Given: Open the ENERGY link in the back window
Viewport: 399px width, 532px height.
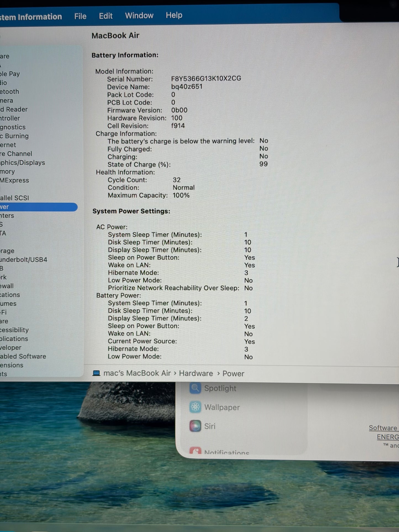Looking at the screenshot, I should (x=388, y=437).
